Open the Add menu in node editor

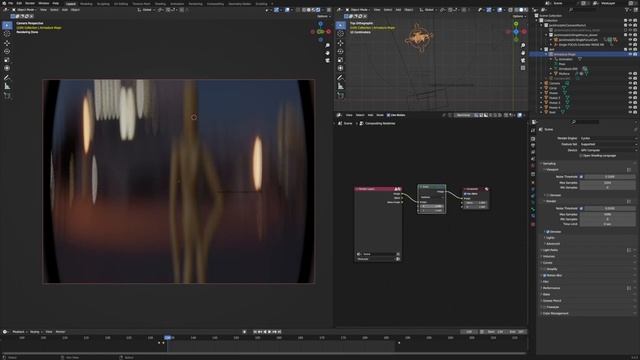pyautogui.click(x=370, y=115)
